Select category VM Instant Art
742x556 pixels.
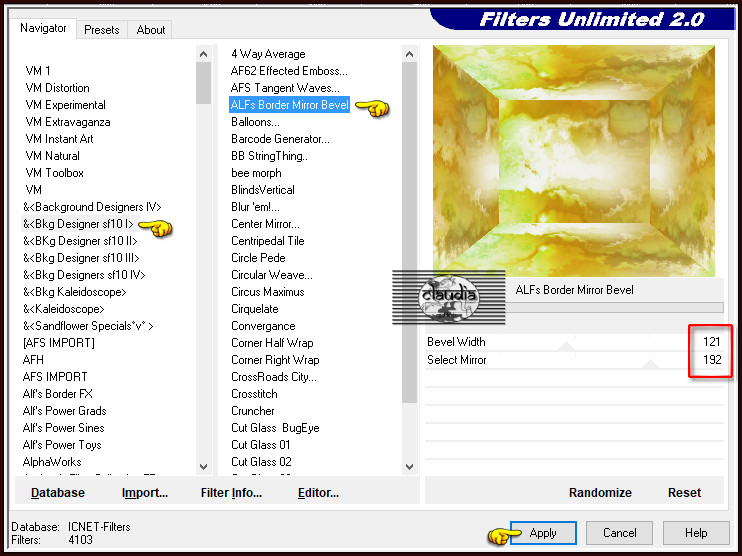(59, 139)
